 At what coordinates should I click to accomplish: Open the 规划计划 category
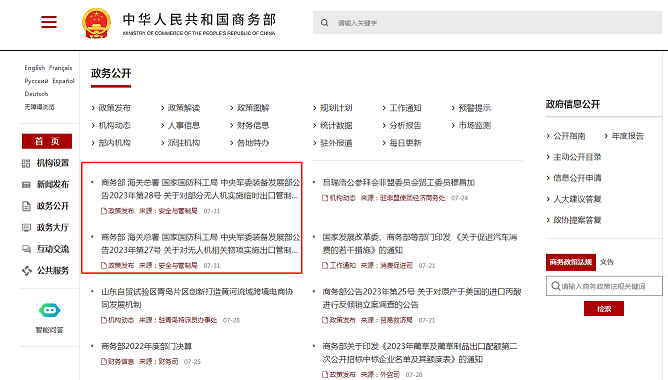[x=336, y=108]
